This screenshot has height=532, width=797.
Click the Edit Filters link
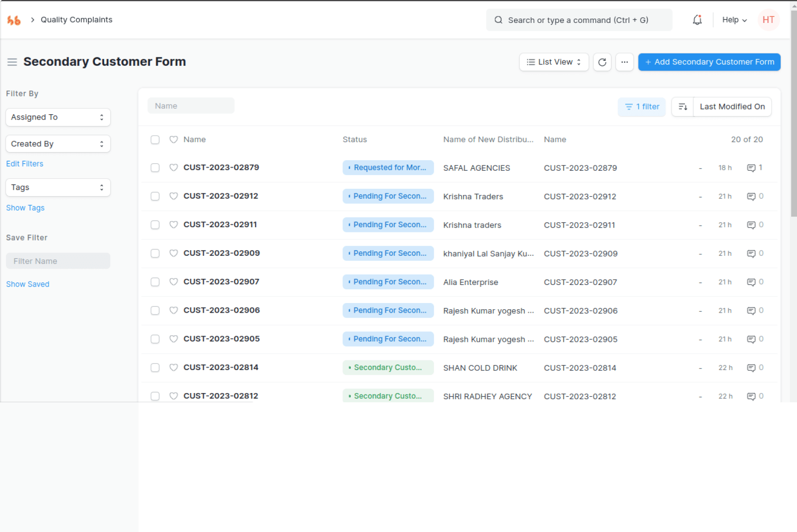point(25,164)
